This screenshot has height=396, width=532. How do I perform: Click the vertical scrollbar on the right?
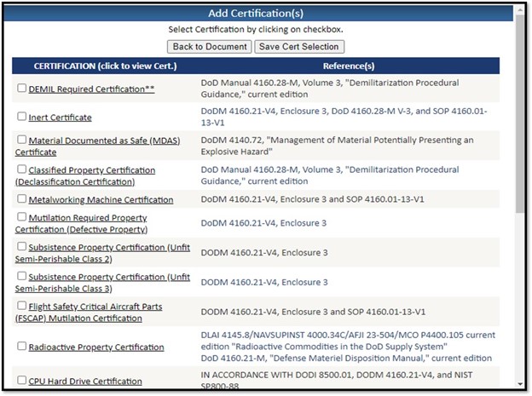pos(520,170)
